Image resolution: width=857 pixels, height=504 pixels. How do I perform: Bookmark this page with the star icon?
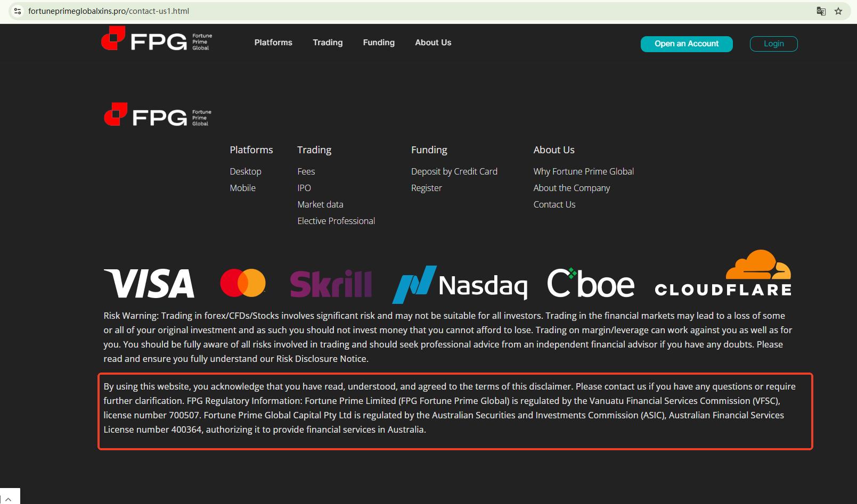tap(838, 11)
